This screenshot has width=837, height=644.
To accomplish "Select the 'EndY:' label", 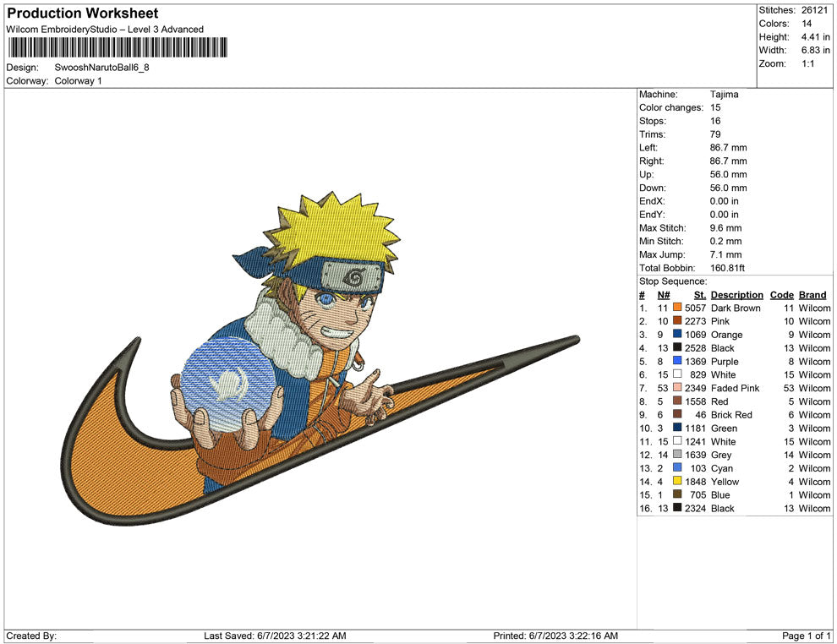I will tap(652, 215).
